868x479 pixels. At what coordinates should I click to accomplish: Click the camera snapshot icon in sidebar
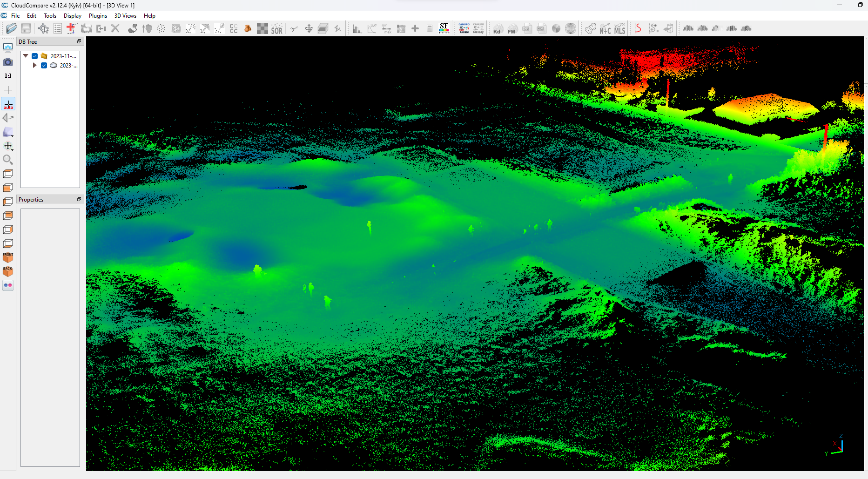[x=8, y=62]
